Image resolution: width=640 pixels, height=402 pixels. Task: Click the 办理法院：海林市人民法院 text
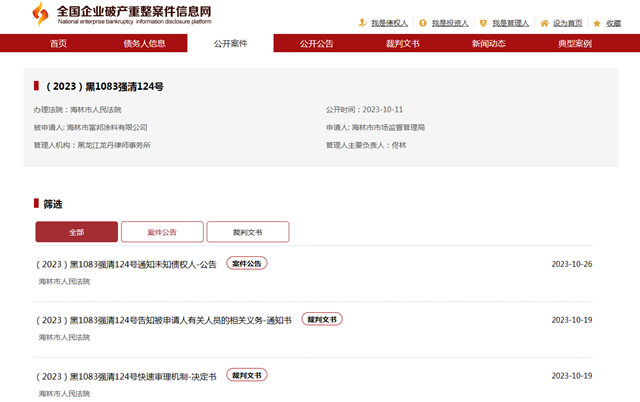[x=78, y=109]
